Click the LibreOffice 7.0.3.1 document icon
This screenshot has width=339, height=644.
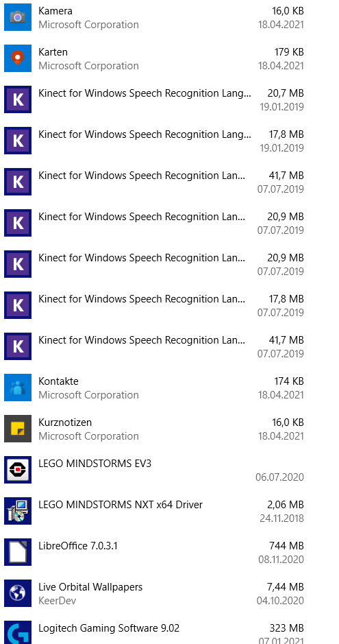coord(18,552)
